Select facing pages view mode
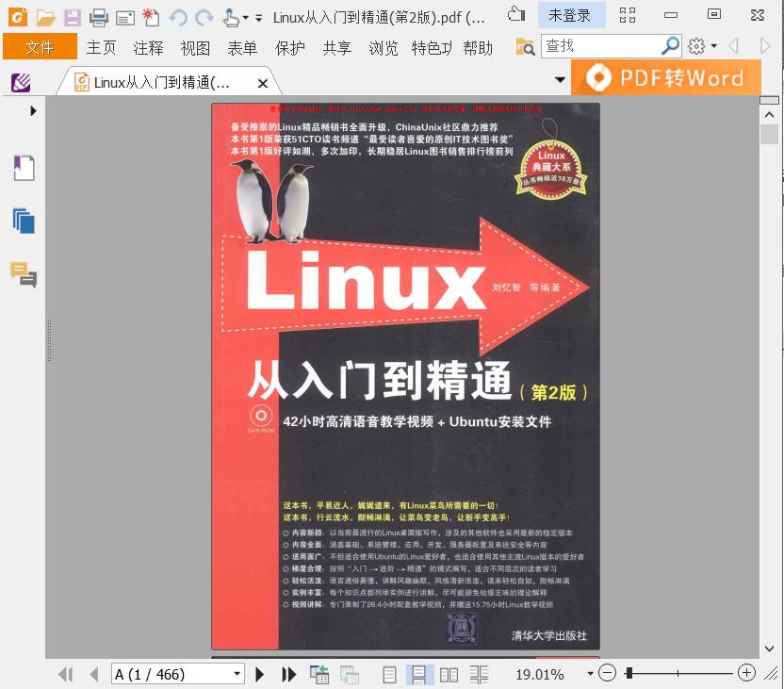The image size is (784, 689). [x=449, y=675]
